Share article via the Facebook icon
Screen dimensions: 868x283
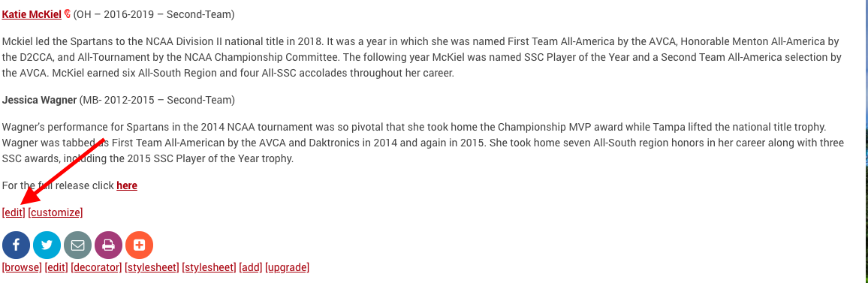(x=16, y=245)
